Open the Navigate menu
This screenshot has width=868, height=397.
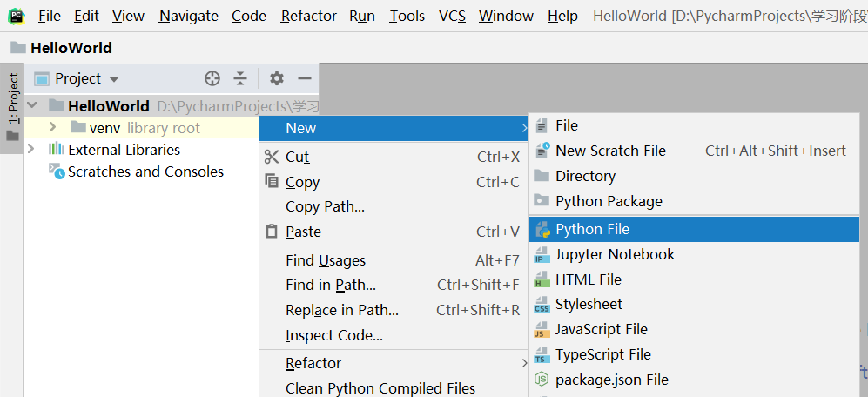(x=188, y=16)
